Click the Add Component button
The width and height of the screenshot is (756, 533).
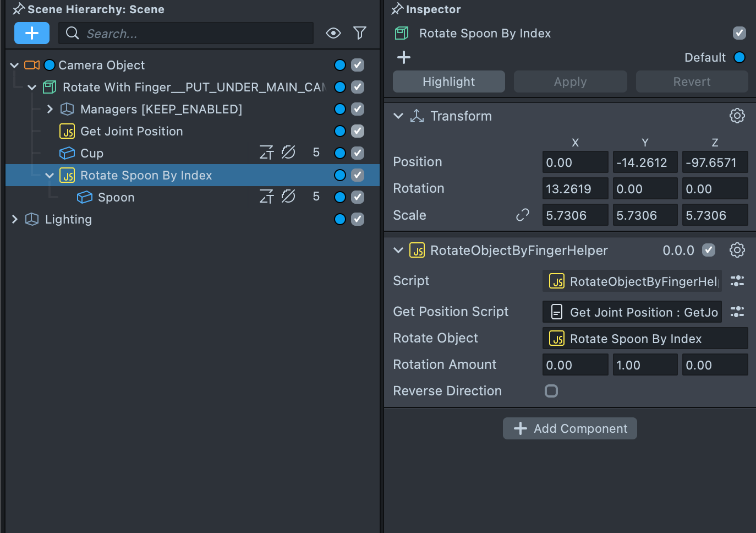click(569, 428)
